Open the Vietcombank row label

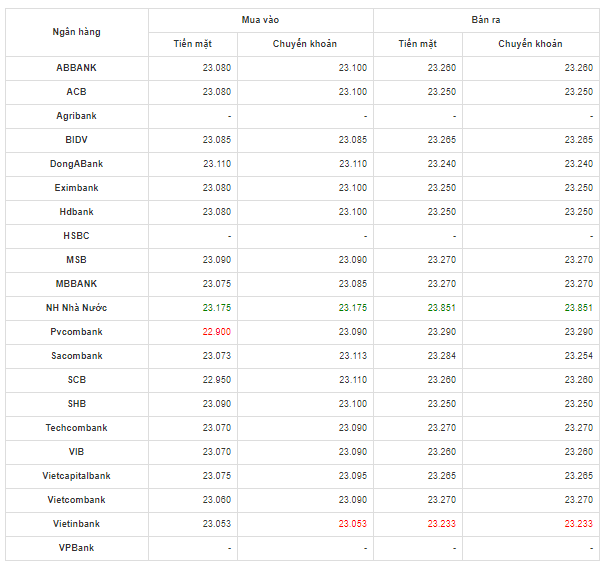76,500
